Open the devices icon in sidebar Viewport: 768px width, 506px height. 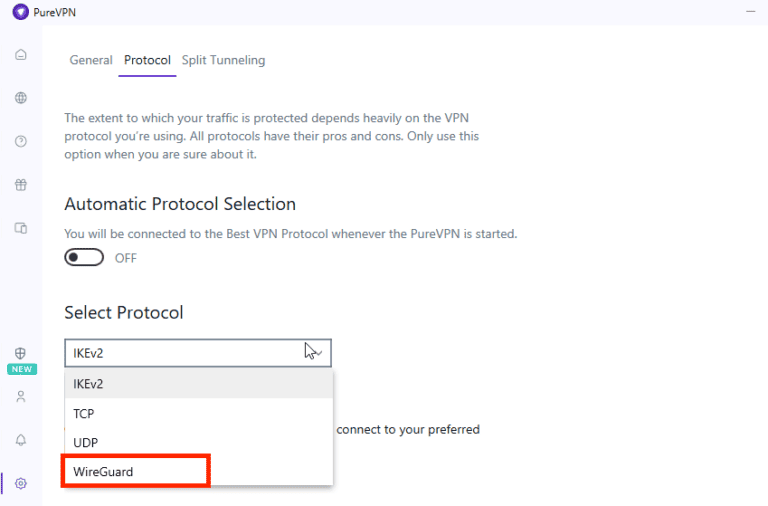[x=21, y=228]
